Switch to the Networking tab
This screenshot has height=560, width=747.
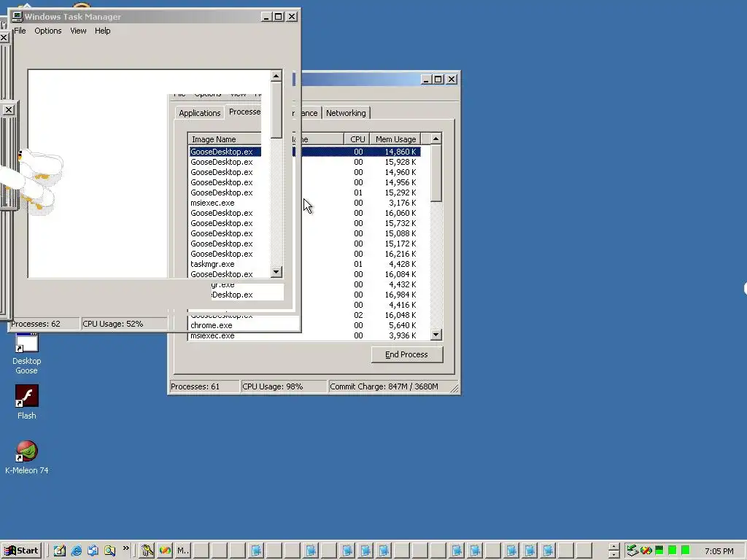346,113
